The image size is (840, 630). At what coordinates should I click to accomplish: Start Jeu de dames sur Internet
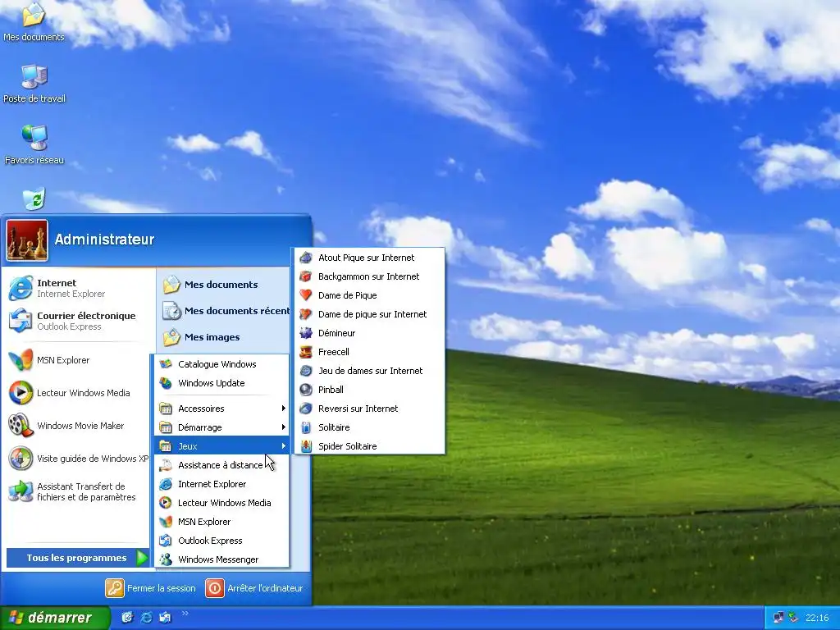point(369,371)
